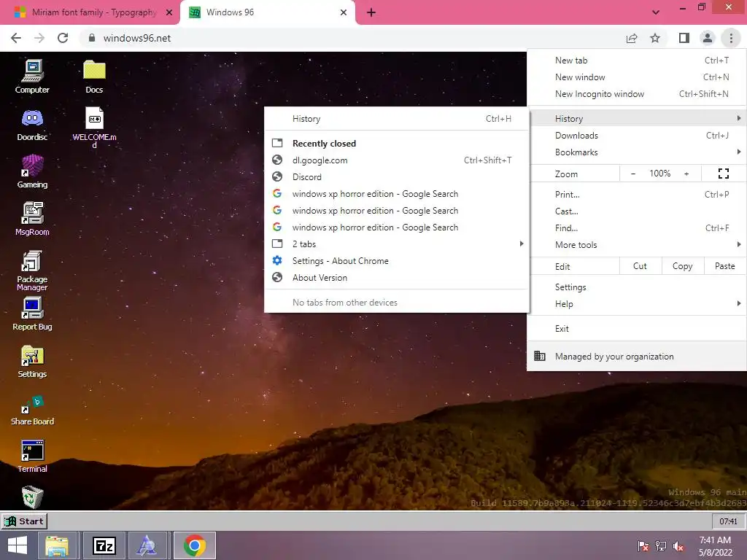
Task: Open File Explorer from the taskbar
Action: [x=57, y=545]
